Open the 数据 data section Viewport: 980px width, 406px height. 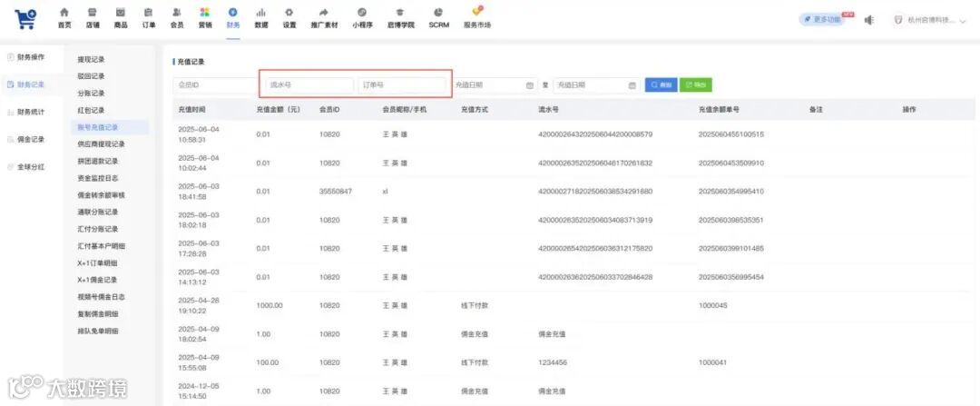point(261,18)
